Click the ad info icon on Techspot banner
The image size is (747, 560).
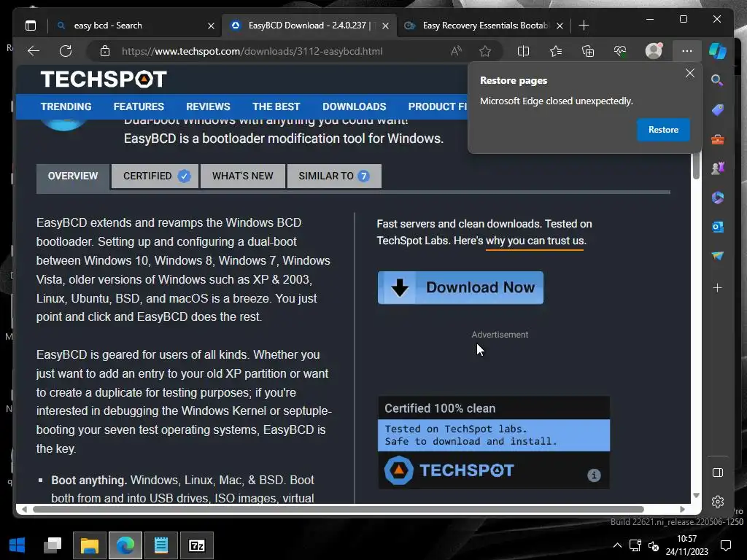coord(594,475)
